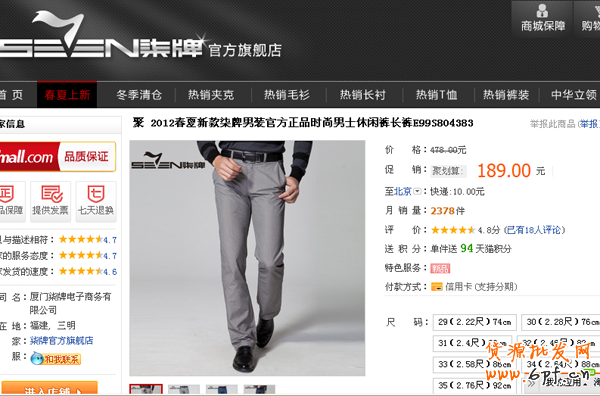Select size 29 (2.22尺) 74cm

coord(474,322)
